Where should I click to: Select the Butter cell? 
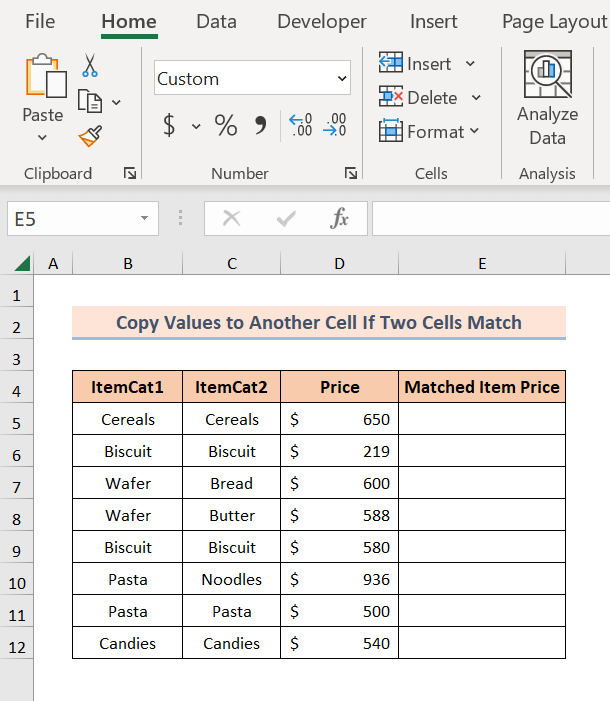[x=232, y=515]
